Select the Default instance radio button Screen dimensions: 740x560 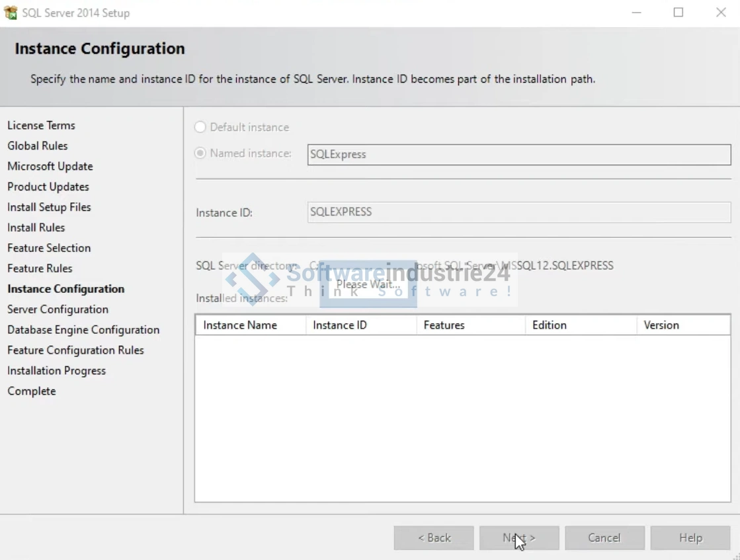click(x=200, y=127)
